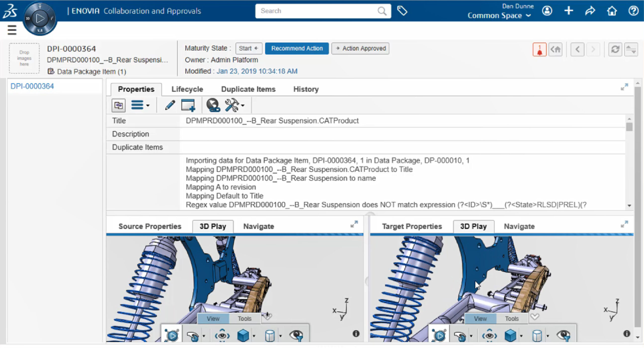Viewport: 644px width, 348px height.
Task: Toggle the eye visibility tool in the target 3D viewer
Action: pyautogui.click(x=563, y=335)
